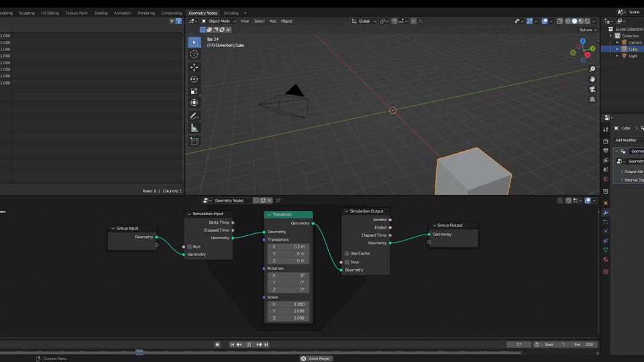Switch to the Shading workspace tab
Viewport: 644px width, 362px height.
pos(101,13)
